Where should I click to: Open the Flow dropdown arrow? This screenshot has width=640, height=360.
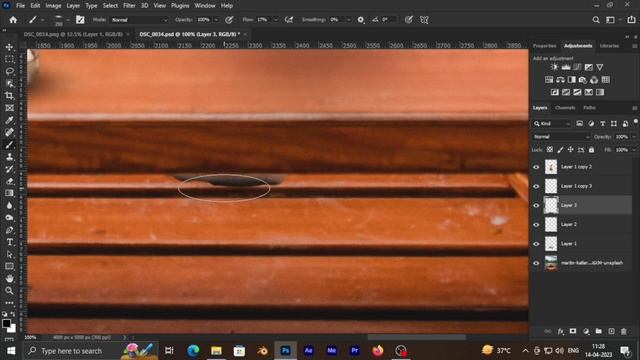(x=276, y=20)
